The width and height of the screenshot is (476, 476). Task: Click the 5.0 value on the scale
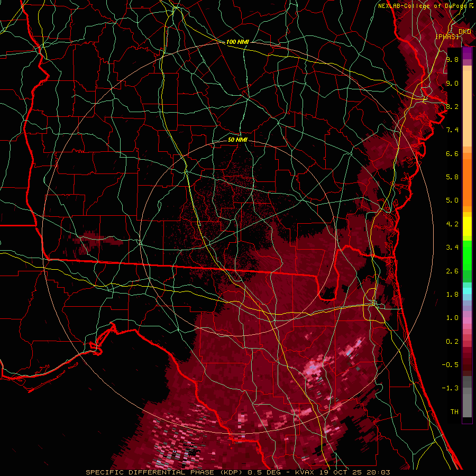[452, 200]
